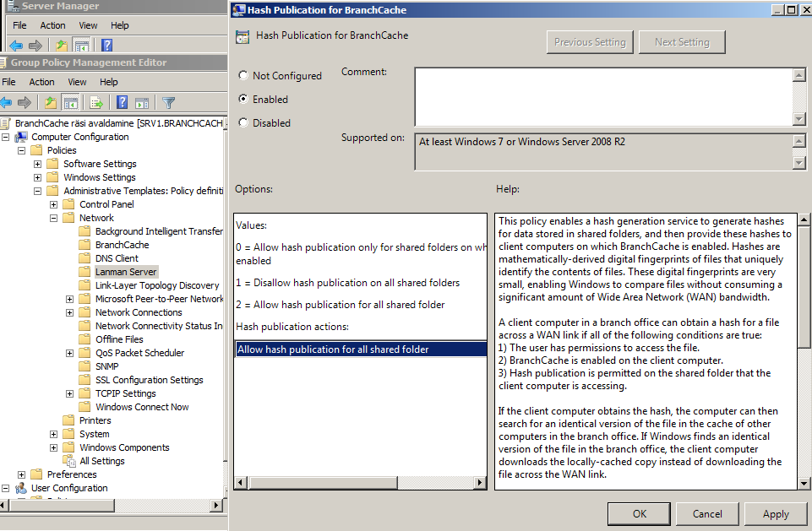
Task: Click the Up One Level folder icon in Group Policy Editor
Action: point(51,103)
